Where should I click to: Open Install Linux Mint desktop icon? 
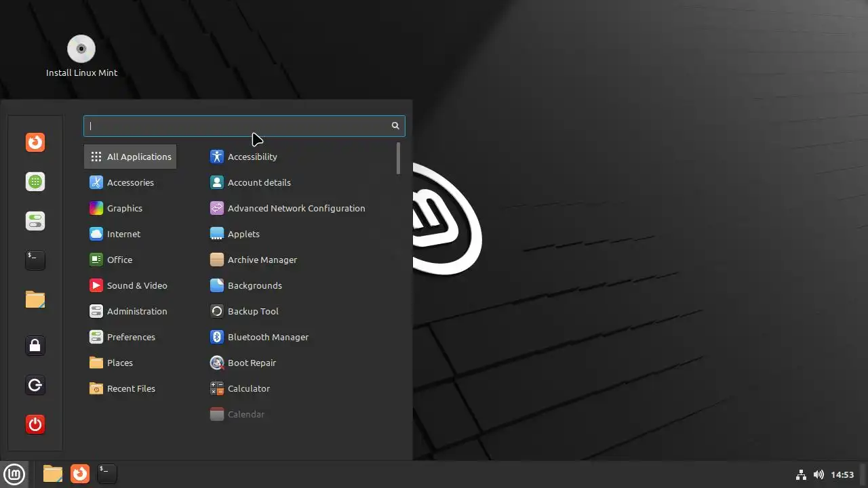[81, 56]
